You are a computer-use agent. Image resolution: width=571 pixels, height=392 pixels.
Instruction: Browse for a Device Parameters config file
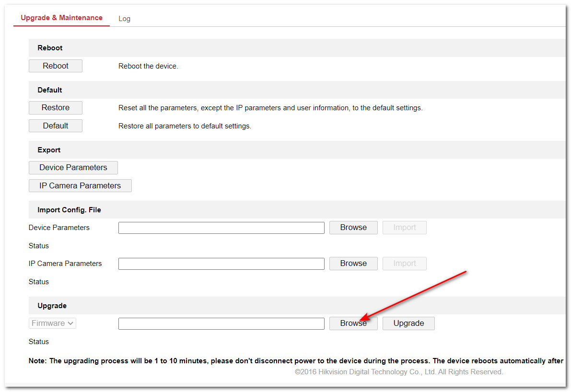point(353,228)
